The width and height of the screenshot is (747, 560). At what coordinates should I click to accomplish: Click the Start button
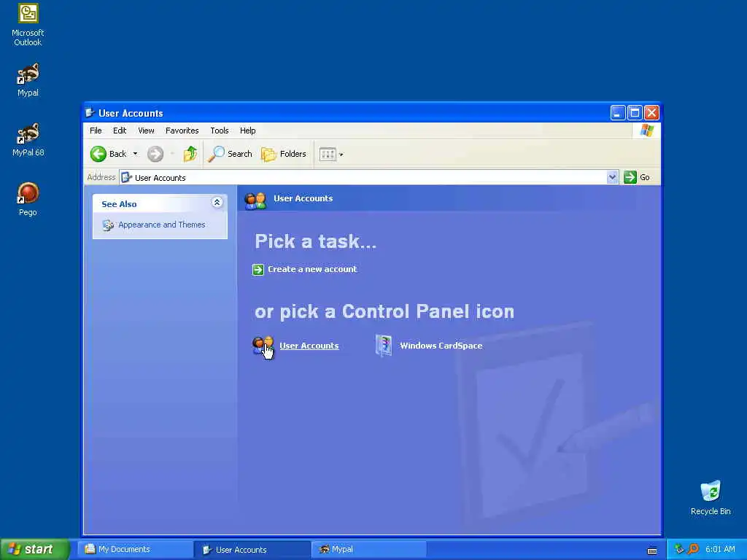[35, 549]
